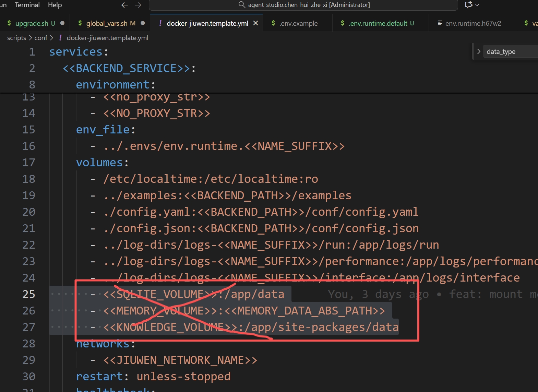The width and height of the screenshot is (538, 392).
Task: Click the logs run mapping on line 22
Action: pos(271,245)
